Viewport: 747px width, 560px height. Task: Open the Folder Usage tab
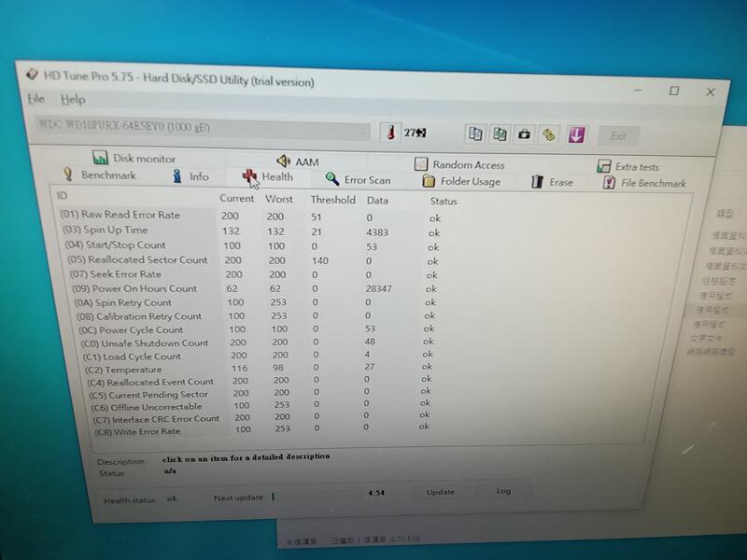tap(461, 181)
